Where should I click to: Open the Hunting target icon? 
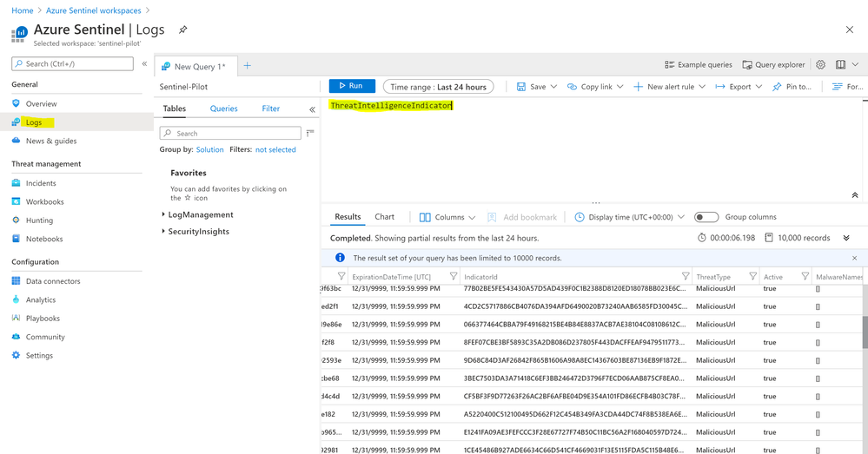coord(16,220)
